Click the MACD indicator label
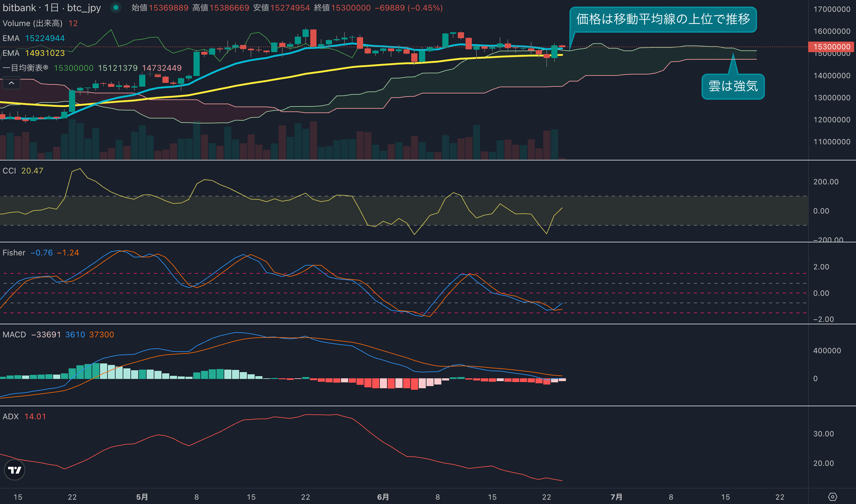 (x=14, y=335)
